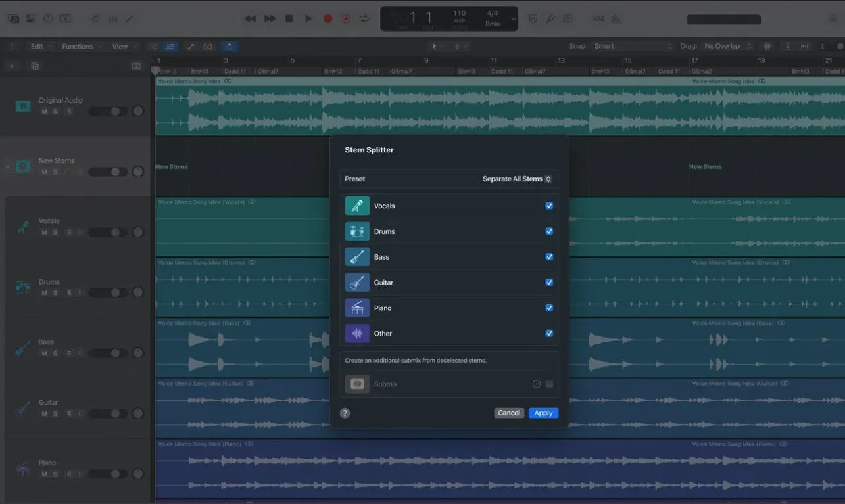The width and height of the screenshot is (845, 504).
Task: Click the Drums icon in Stem Splitter dialog
Action: point(357,231)
